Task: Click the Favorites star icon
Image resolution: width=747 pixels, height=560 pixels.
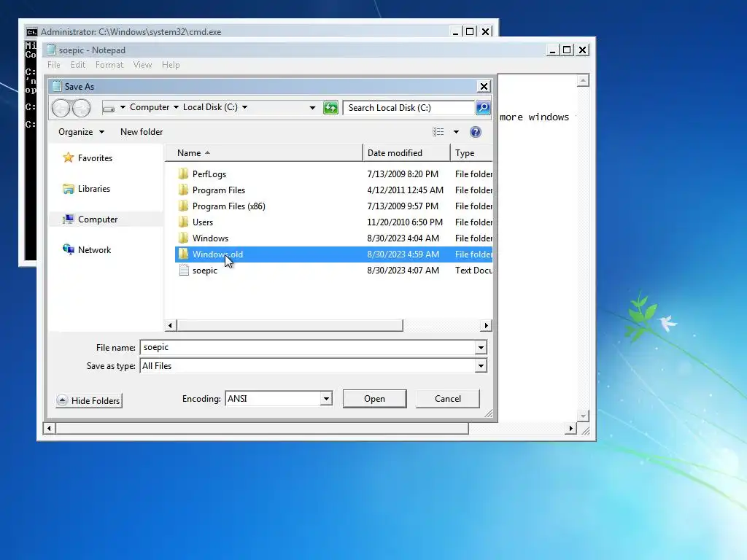Action: coord(69,157)
